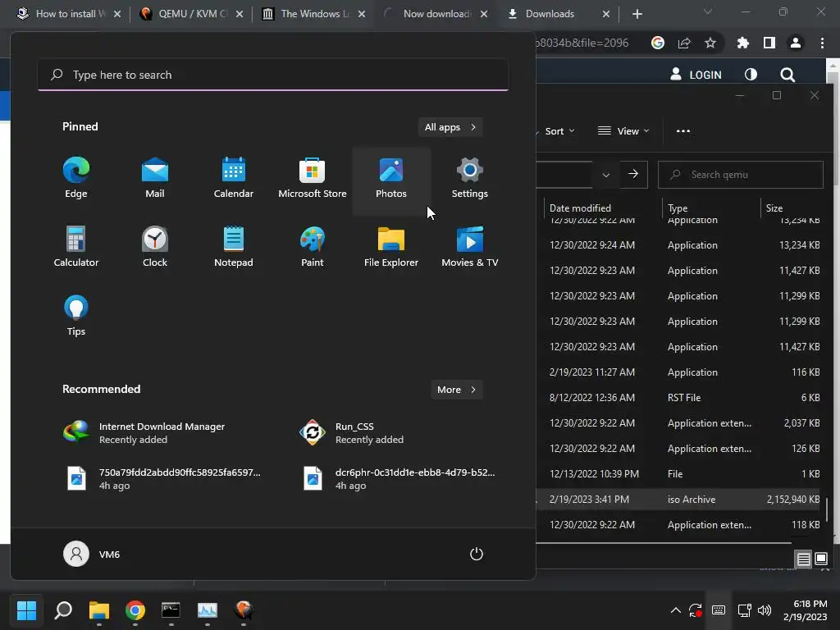
Task: Click the LOGIN link on webpage
Action: [x=696, y=75]
